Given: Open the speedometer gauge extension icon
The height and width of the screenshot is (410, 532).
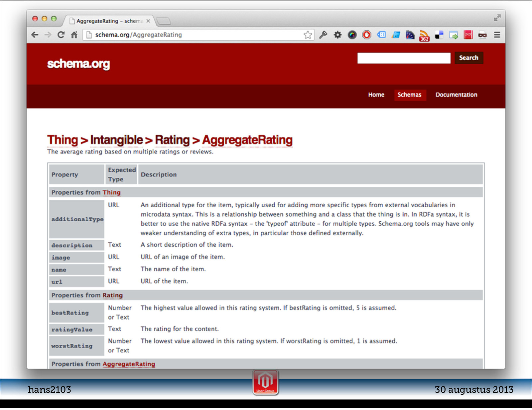Looking at the screenshot, I should [410, 35].
